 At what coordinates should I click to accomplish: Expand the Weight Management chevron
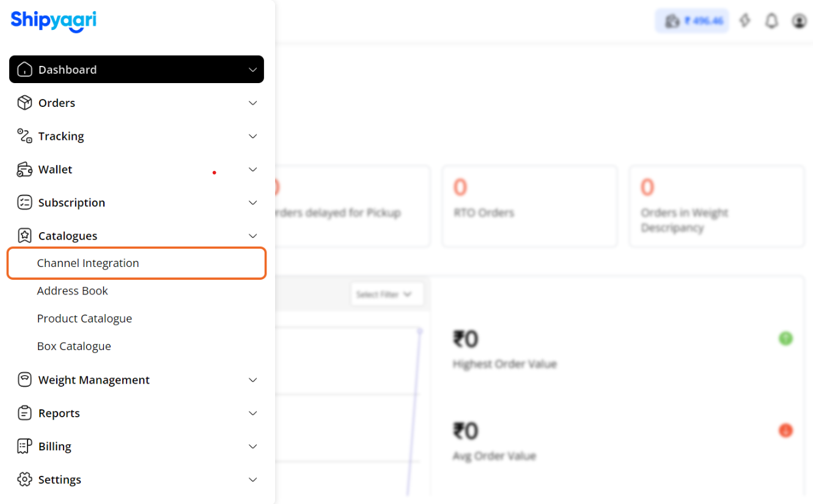pyautogui.click(x=252, y=380)
